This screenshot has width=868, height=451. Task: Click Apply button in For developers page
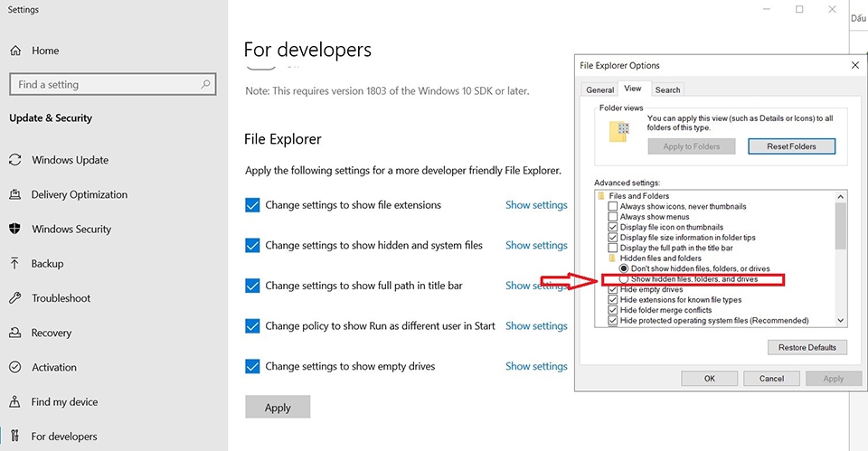pyautogui.click(x=278, y=408)
